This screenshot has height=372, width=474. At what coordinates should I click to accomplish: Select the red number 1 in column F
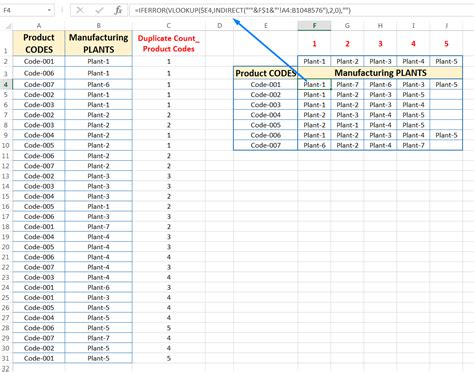pos(314,43)
